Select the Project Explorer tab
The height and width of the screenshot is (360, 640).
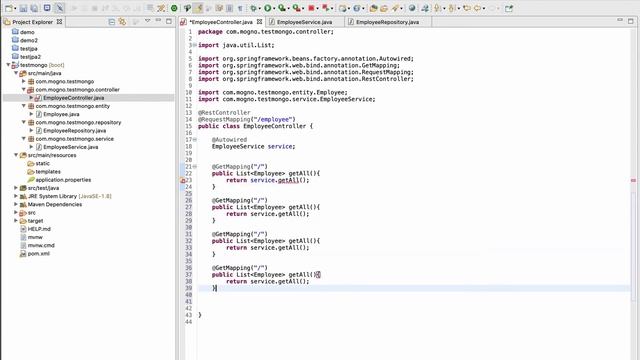[x=33, y=22]
